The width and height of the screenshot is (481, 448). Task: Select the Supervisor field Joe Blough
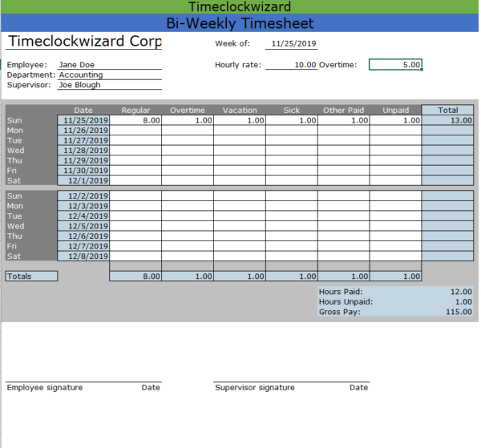[110, 85]
